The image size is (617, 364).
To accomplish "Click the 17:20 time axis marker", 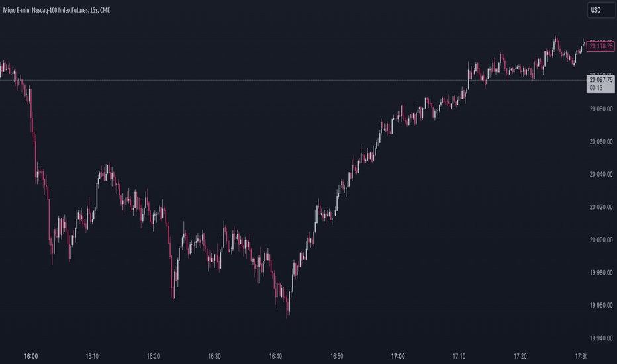I will pyautogui.click(x=520, y=356).
